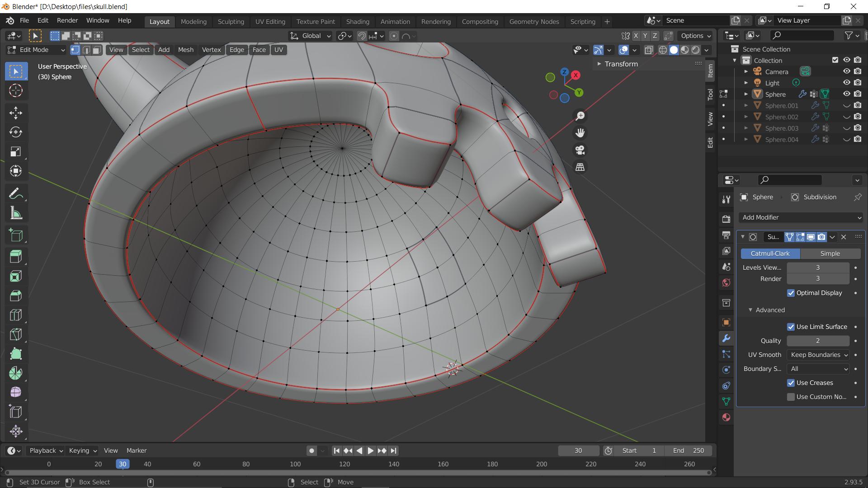This screenshot has height=488, width=868.
Task: Toggle Optimal Display checkbox
Action: (791, 293)
